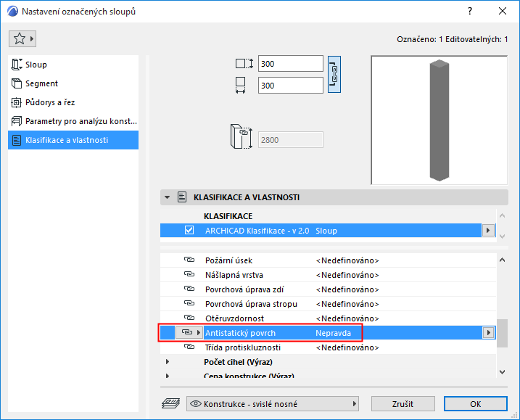Close the column settings dialog
Screen dimensions: 520x420
click(503, 11)
